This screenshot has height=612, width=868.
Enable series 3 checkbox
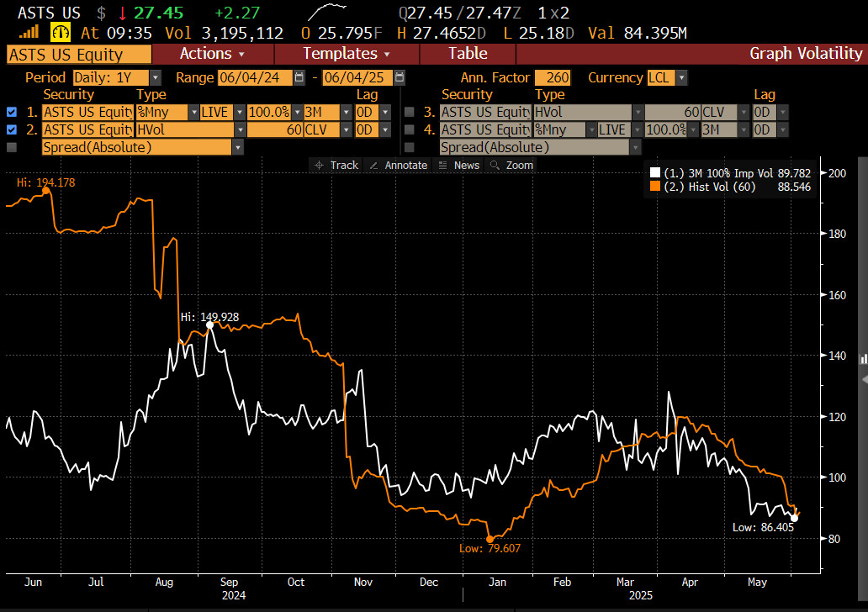(410, 112)
